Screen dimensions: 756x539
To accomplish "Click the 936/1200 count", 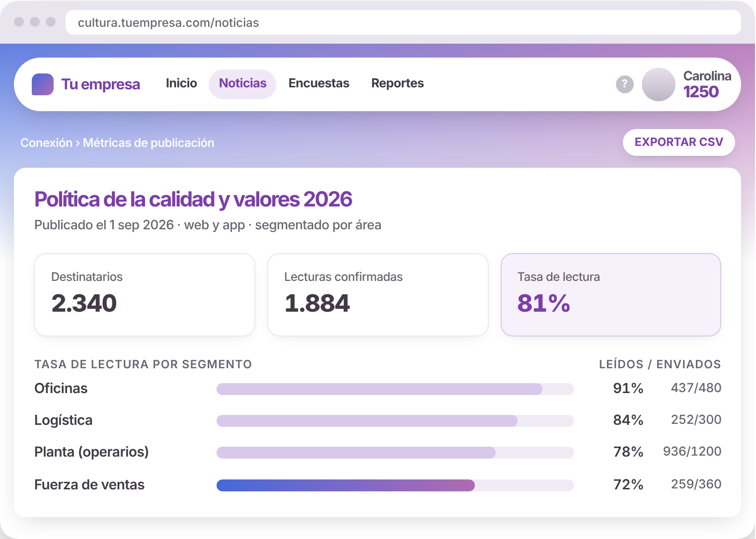I will point(692,451).
